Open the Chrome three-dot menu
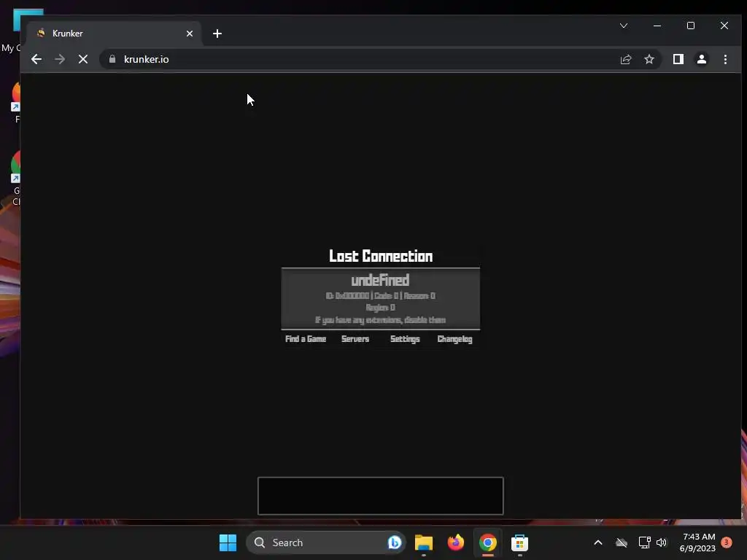This screenshot has width=747, height=560. point(725,59)
